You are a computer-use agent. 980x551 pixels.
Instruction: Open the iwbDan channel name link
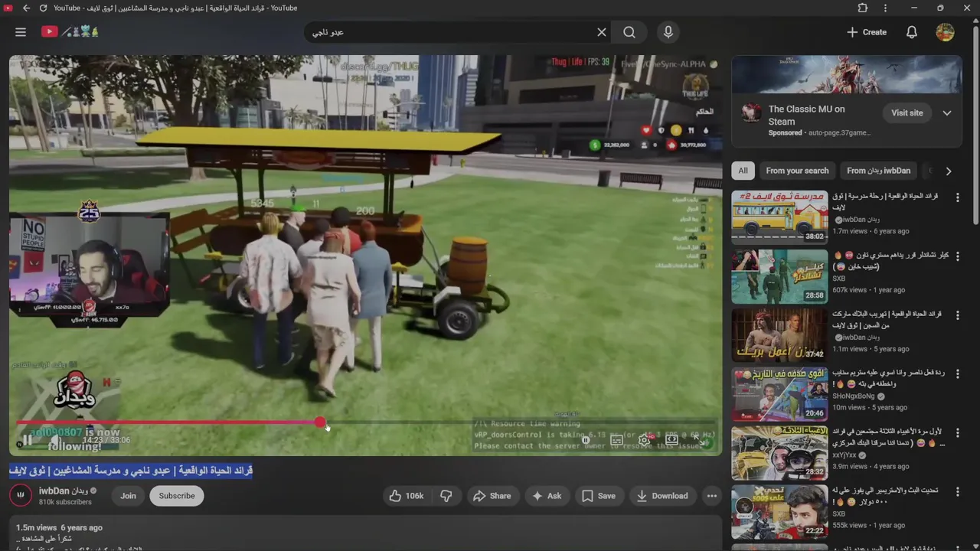64,491
